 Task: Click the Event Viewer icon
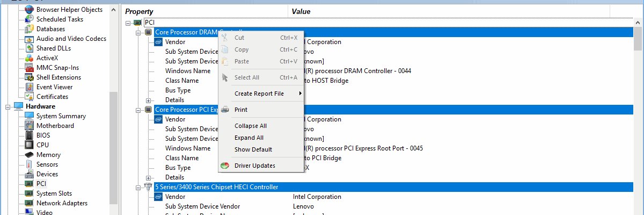(29, 87)
